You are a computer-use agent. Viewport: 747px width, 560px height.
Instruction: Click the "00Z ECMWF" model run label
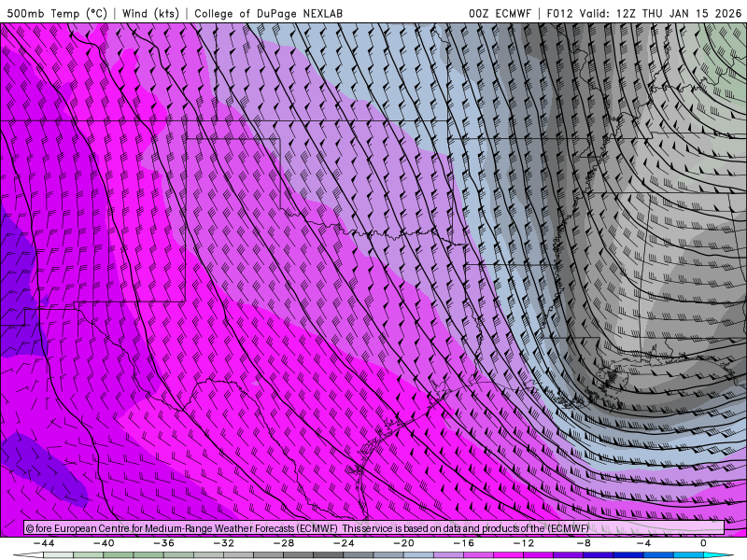[500, 13]
